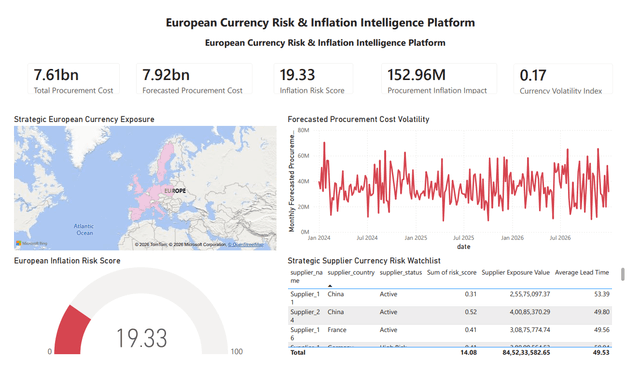Click risk score value 0.52
640x370 pixels.
[470, 312]
